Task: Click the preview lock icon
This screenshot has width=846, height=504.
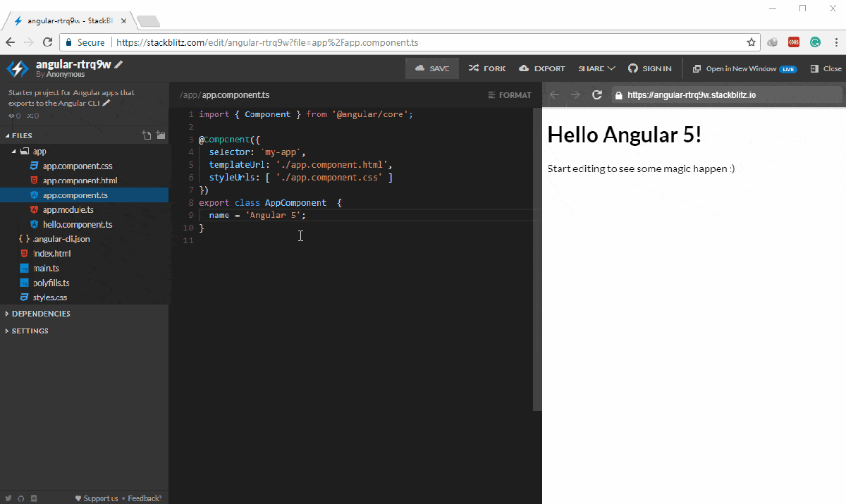Action: tap(618, 94)
